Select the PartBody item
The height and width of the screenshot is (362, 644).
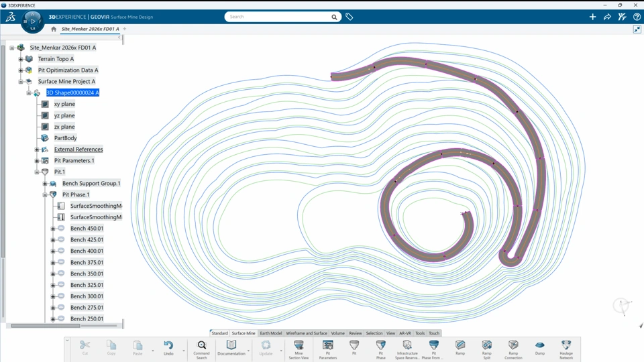65,138
